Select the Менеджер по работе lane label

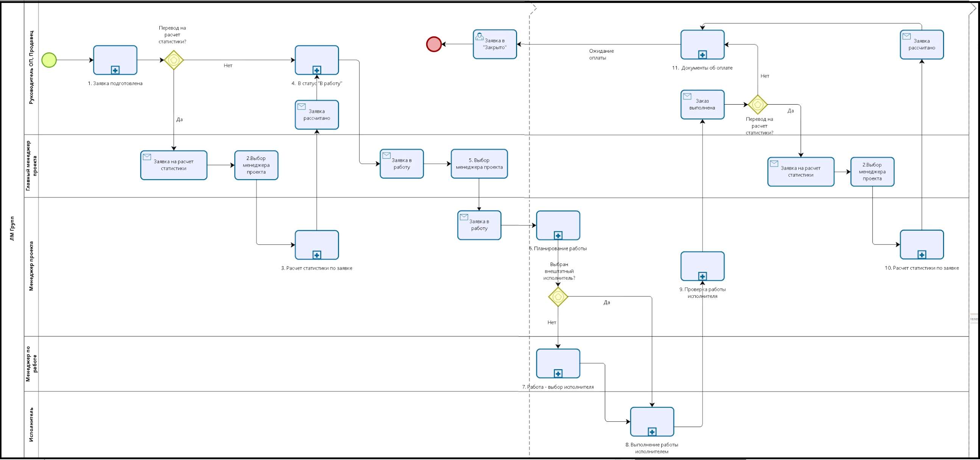point(31,364)
